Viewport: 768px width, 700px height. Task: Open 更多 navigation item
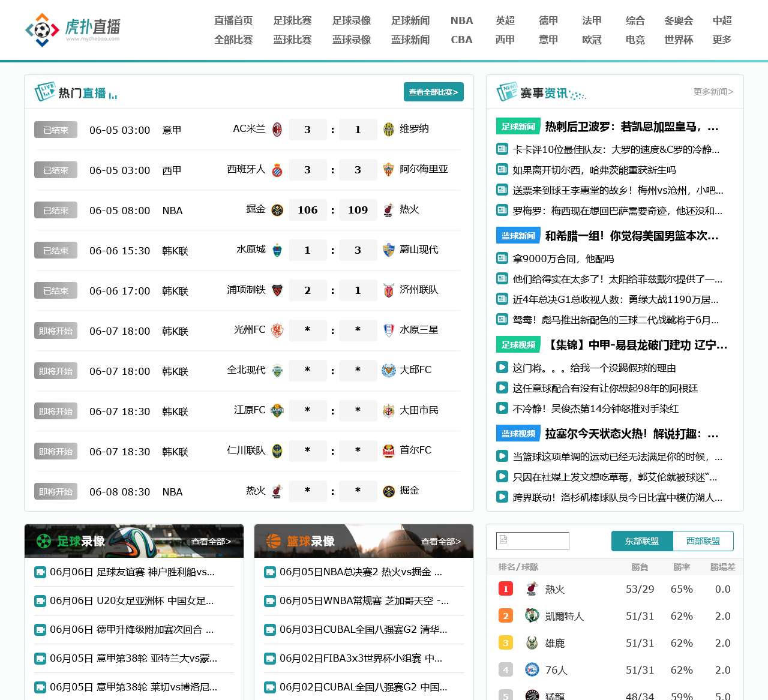tap(722, 40)
